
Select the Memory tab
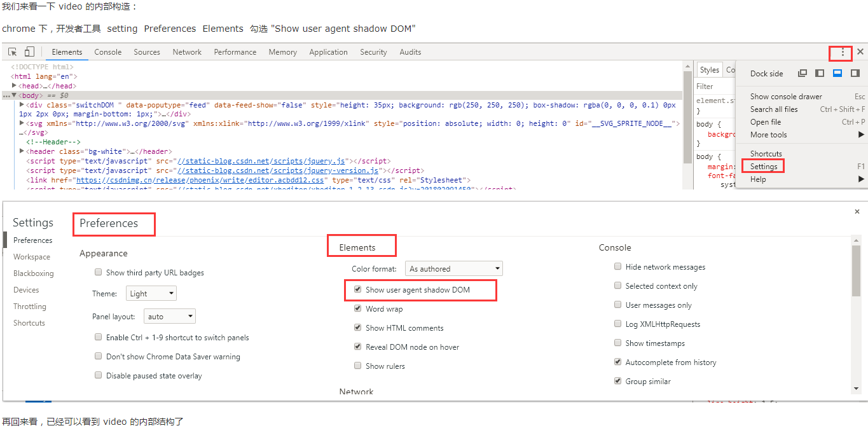click(x=282, y=52)
